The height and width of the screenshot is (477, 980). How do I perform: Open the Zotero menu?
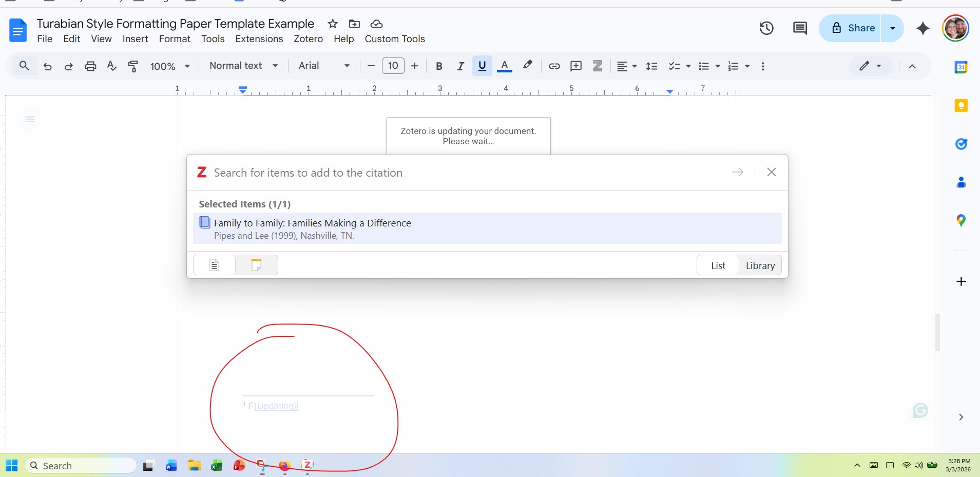308,39
